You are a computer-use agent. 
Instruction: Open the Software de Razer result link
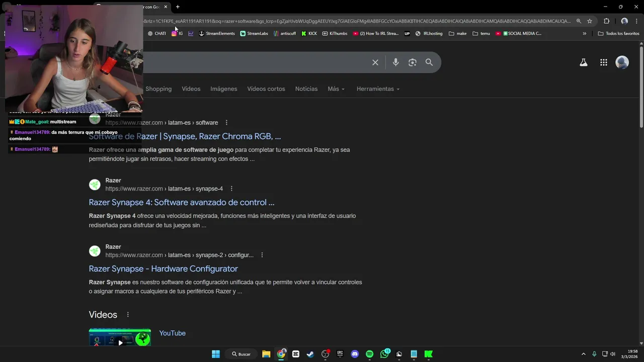pos(185,136)
